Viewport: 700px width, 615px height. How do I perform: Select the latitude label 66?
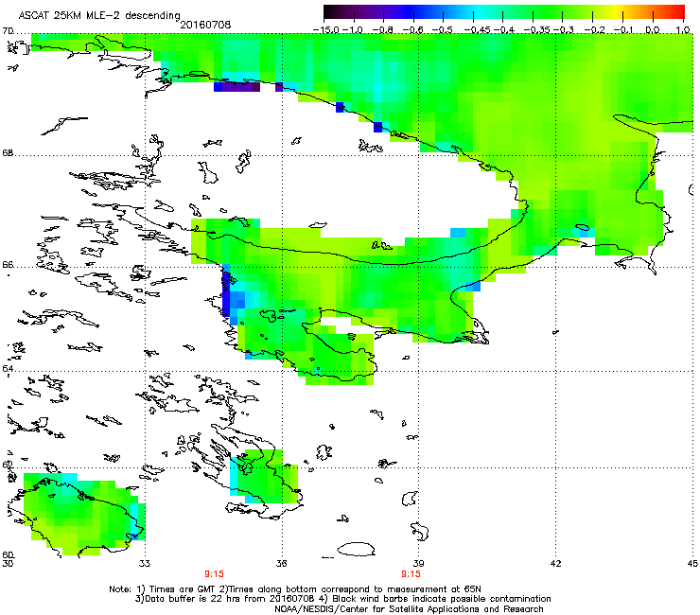point(8,265)
